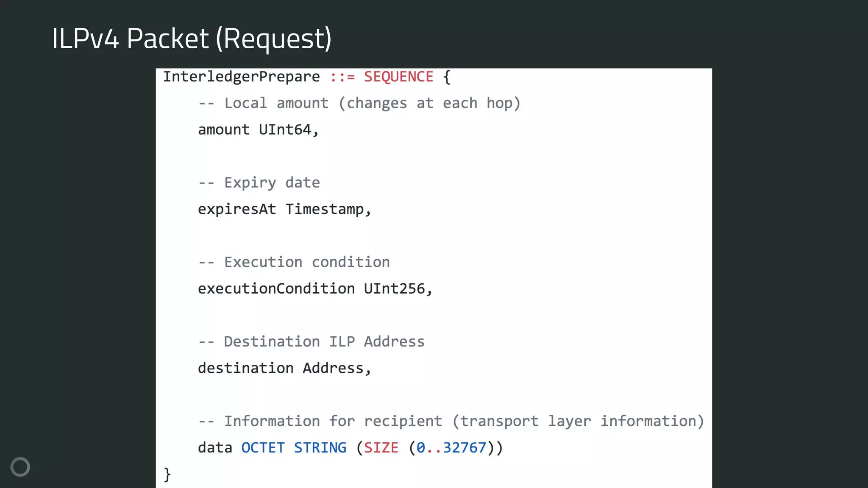Click the blue 'OCTET STRING' keyword
This screenshot has height=488, width=868.
pyautogui.click(x=294, y=448)
